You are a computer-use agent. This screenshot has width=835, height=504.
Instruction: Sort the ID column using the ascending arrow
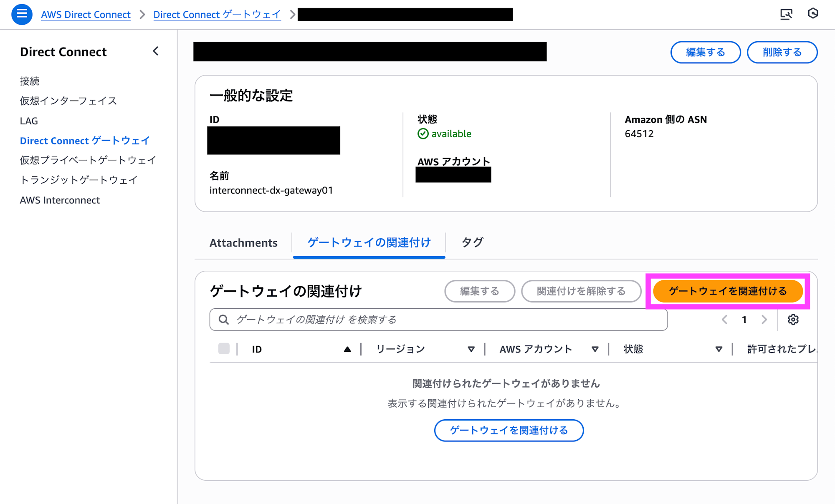pos(348,349)
